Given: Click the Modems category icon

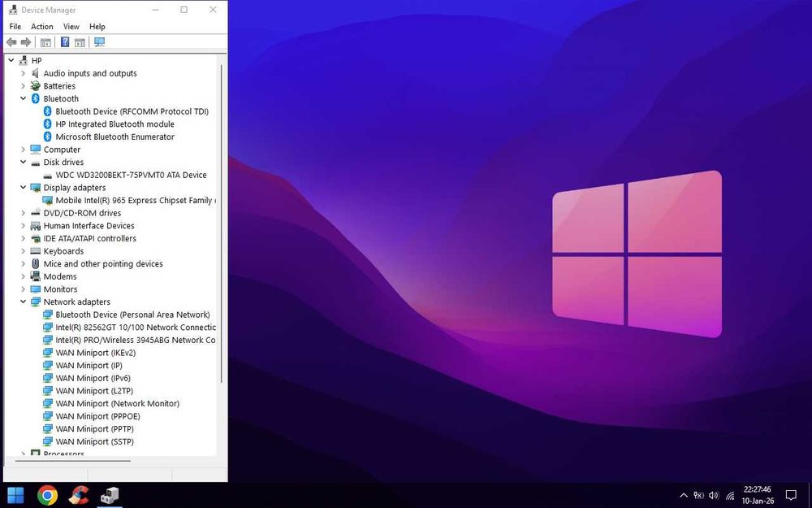Looking at the screenshot, I should coord(35,276).
